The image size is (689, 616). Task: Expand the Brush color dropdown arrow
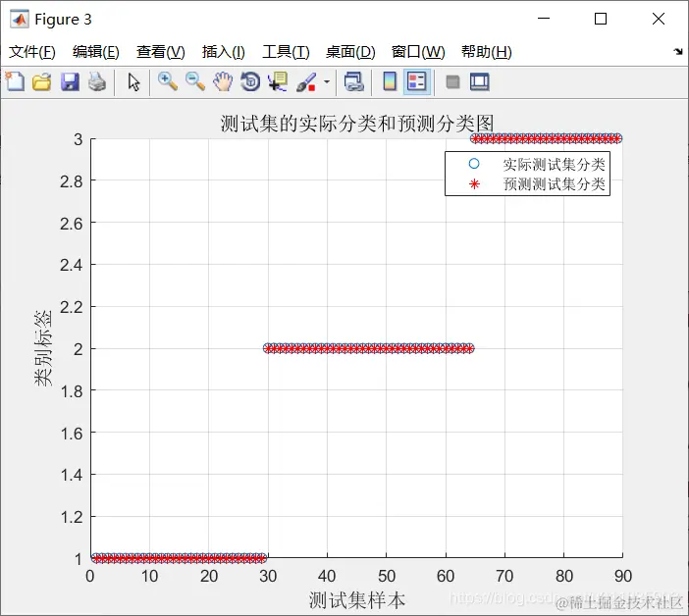[327, 82]
